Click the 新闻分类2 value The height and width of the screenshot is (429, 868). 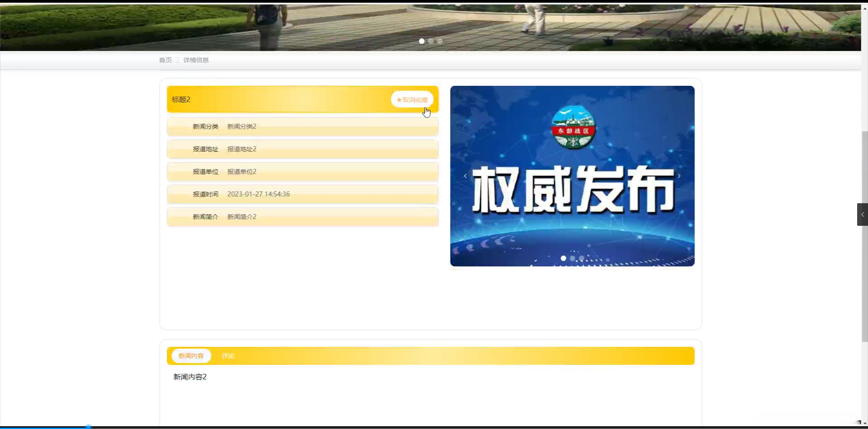click(x=242, y=126)
